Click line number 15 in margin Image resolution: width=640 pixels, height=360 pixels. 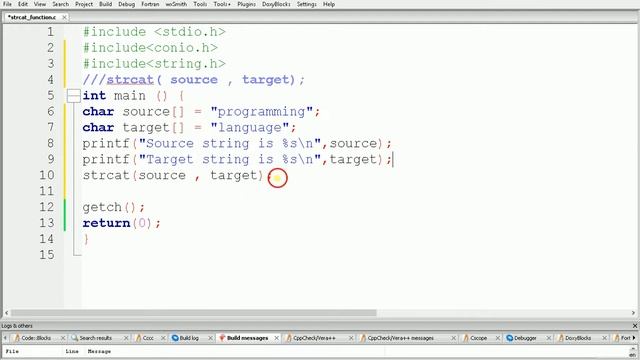tap(47, 255)
